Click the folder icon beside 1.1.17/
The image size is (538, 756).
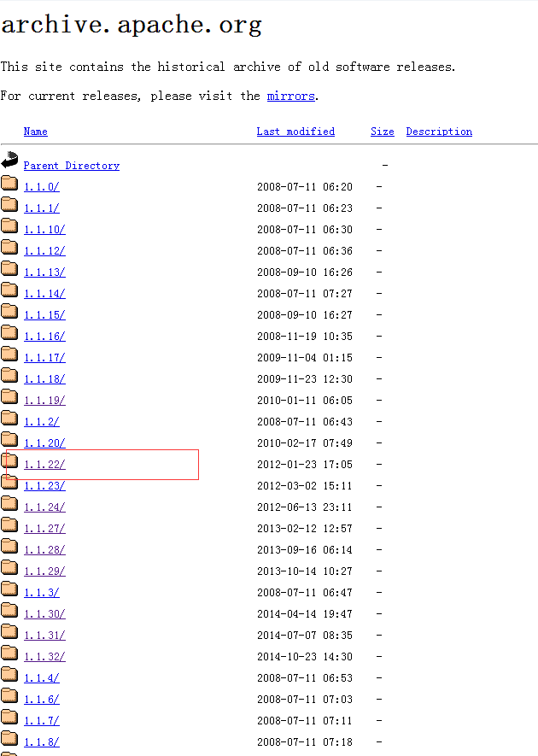coord(9,354)
